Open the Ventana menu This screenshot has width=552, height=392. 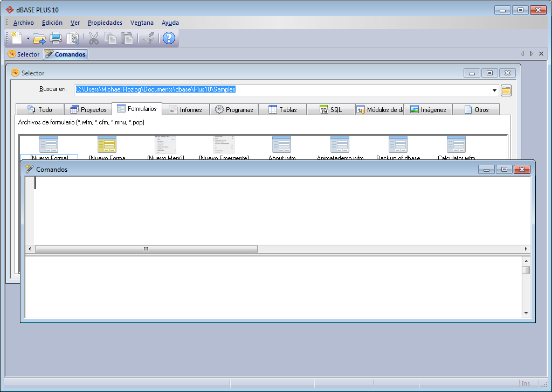click(142, 23)
